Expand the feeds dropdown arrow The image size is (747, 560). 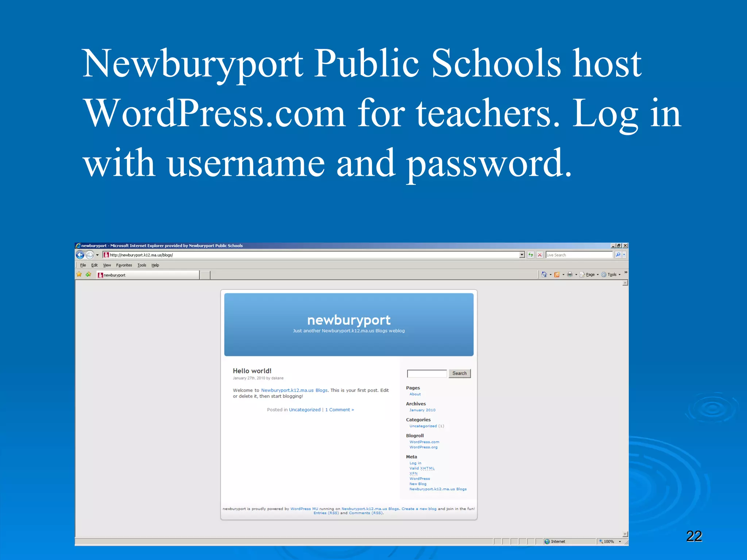564,275
